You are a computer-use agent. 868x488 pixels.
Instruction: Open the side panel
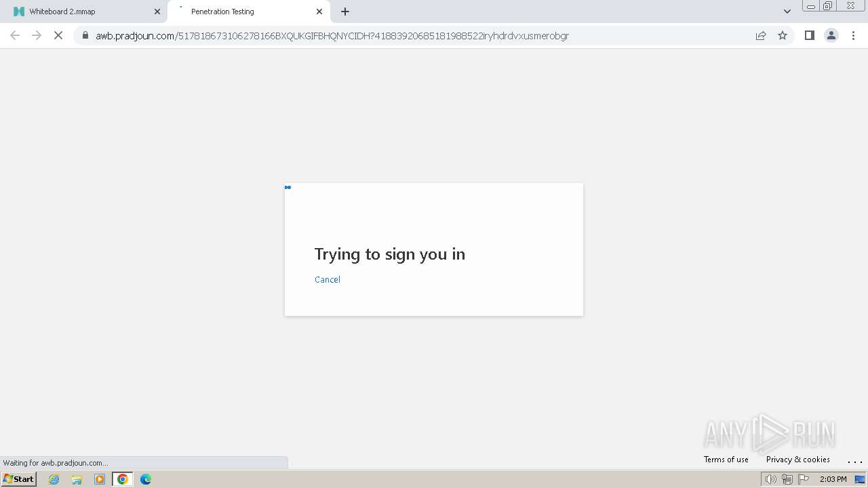pos(809,35)
